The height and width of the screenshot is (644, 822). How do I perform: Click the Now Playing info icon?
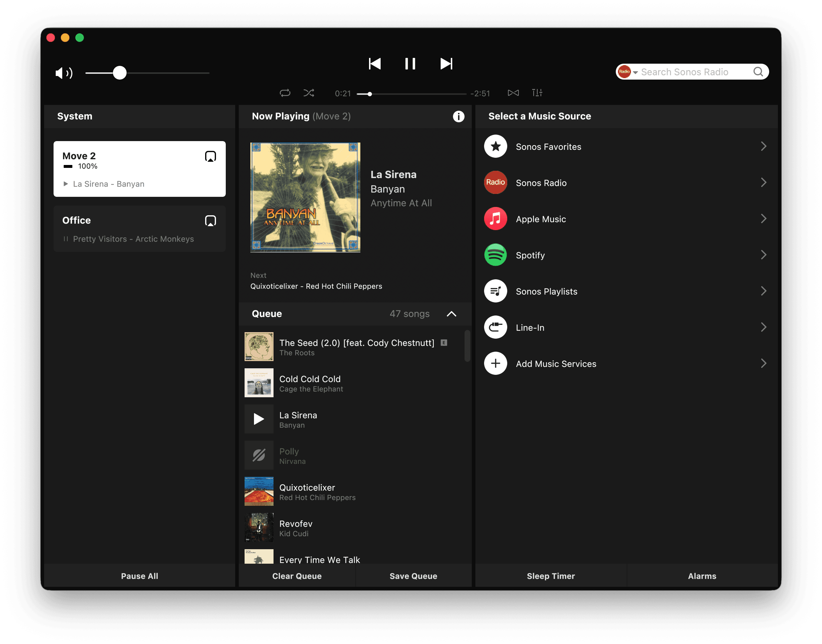click(x=458, y=116)
